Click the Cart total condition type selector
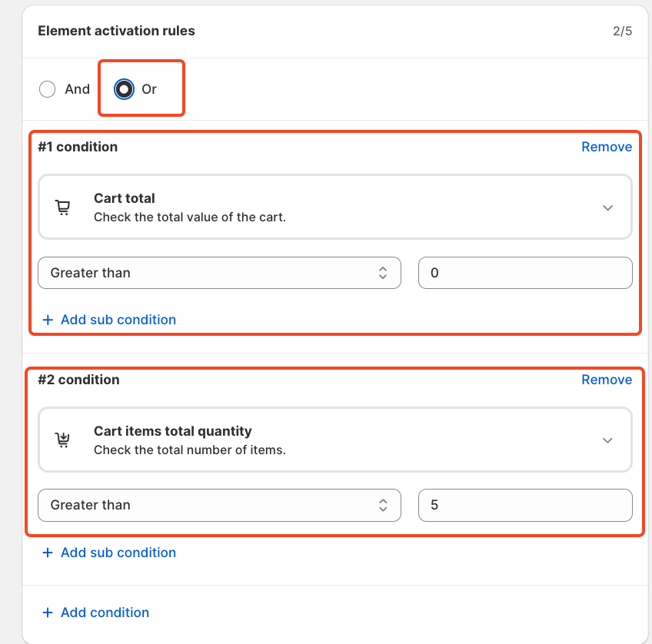This screenshot has height=644, width=652. tap(334, 207)
